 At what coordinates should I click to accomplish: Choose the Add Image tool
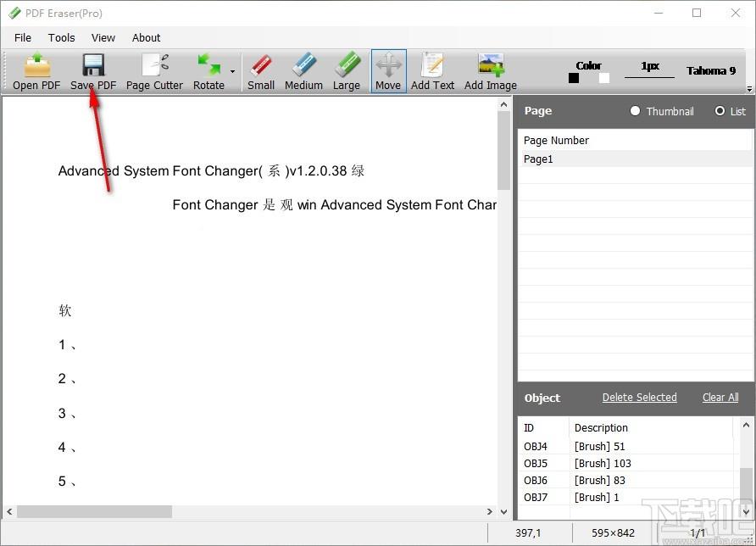coord(491,71)
